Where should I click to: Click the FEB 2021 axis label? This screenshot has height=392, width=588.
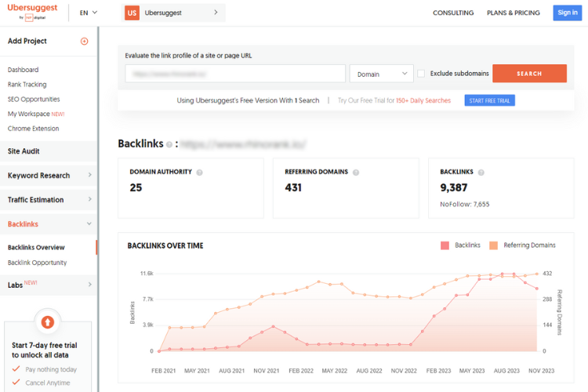tap(164, 371)
